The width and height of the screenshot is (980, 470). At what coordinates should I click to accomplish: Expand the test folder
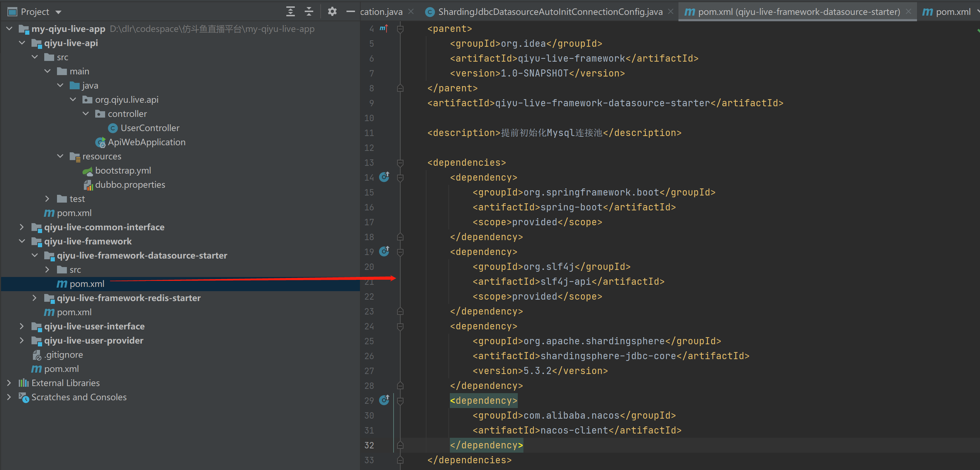[47, 199]
